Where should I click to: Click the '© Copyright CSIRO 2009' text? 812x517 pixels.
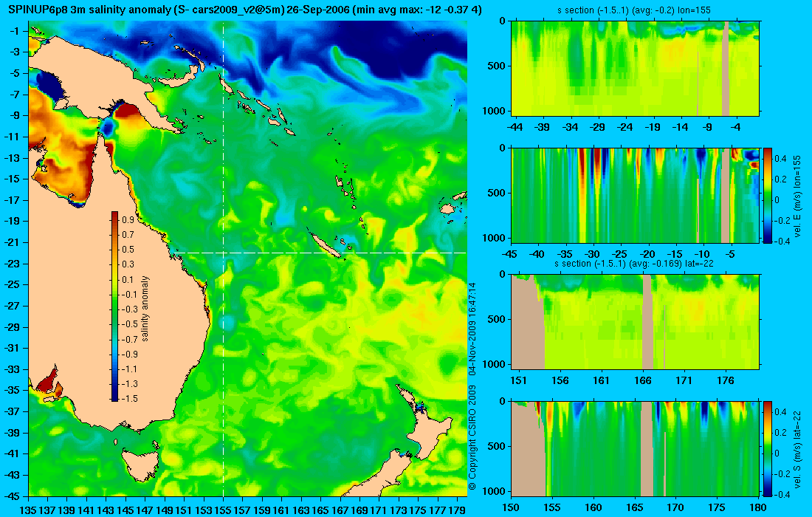472,437
